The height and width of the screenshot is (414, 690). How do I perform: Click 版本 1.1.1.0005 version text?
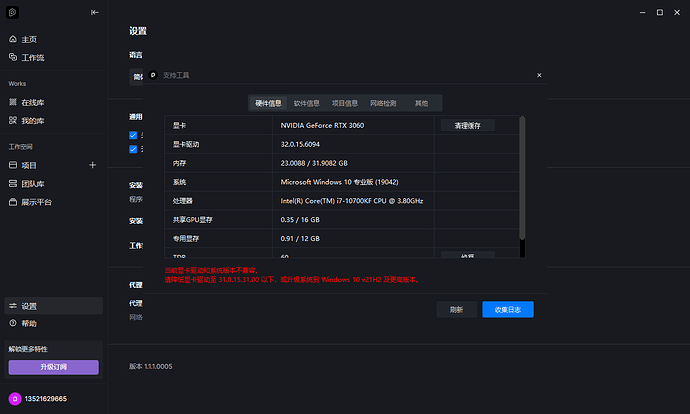point(150,366)
